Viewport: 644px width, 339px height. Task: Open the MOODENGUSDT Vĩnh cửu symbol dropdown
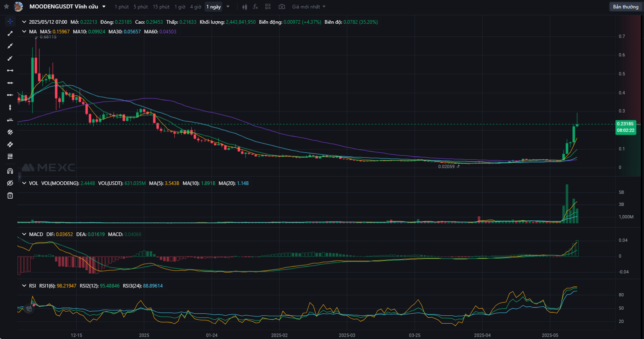click(x=104, y=7)
